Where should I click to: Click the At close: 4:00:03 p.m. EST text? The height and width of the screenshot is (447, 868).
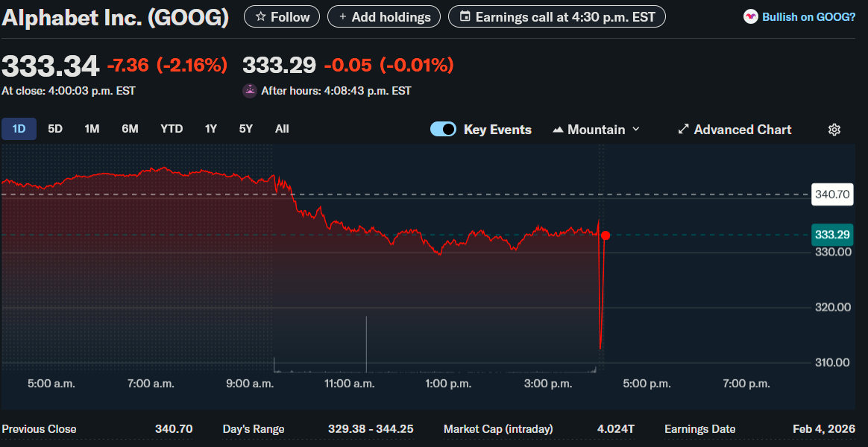pos(69,91)
